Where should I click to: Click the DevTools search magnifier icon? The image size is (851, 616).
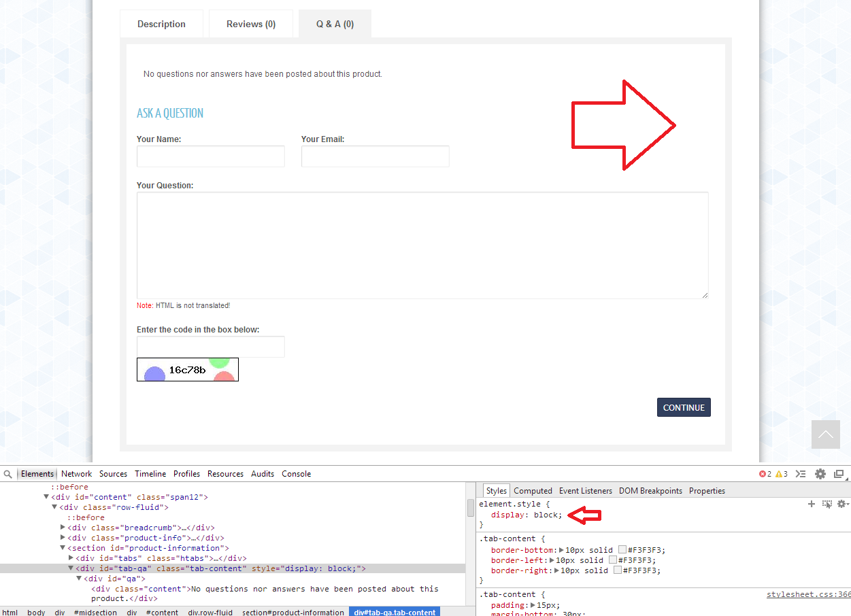[7, 474]
